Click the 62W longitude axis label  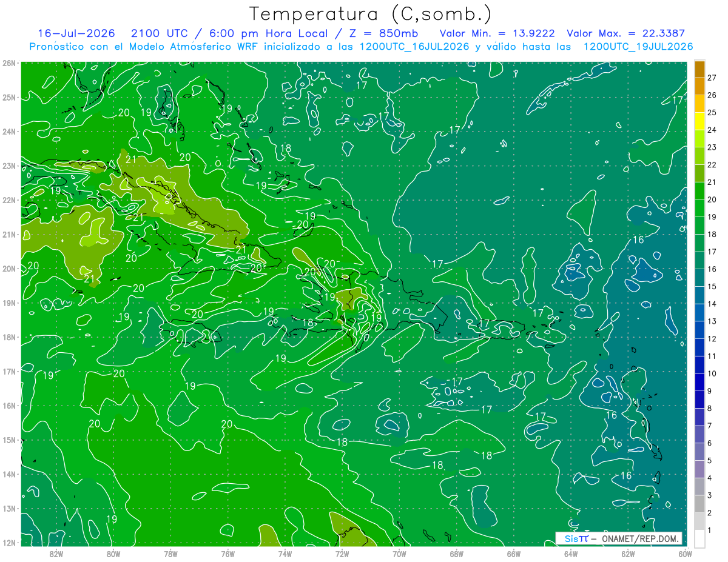click(628, 554)
